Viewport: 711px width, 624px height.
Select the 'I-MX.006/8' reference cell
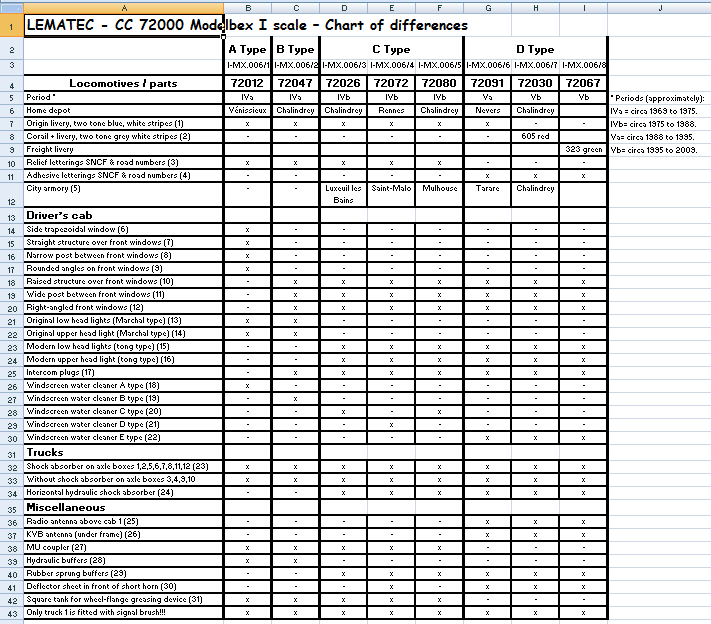tap(584, 65)
